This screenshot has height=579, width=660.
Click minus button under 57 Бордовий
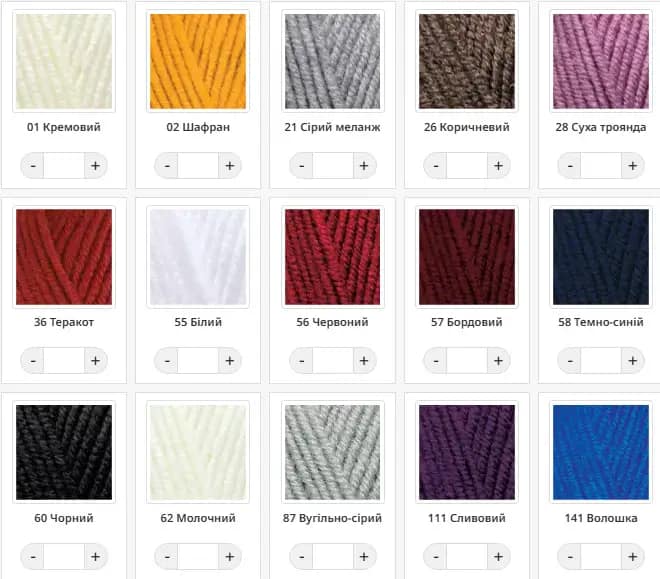coord(436,361)
